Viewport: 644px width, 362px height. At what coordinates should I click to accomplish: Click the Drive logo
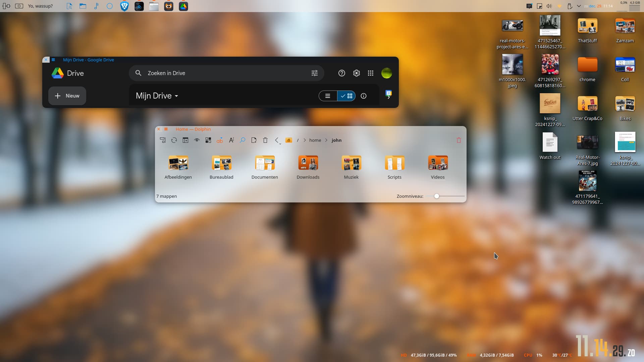pos(67,73)
